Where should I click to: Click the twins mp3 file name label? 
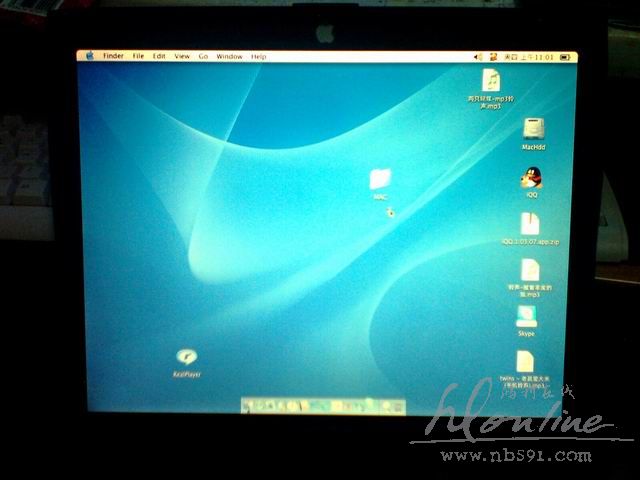coord(525,382)
